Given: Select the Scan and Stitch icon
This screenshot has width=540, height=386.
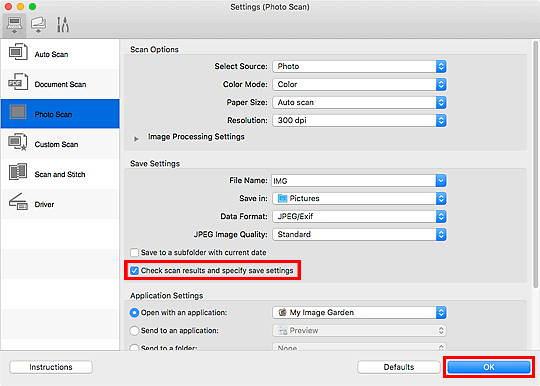Looking at the screenshot, I should click(x=18, y=172).
